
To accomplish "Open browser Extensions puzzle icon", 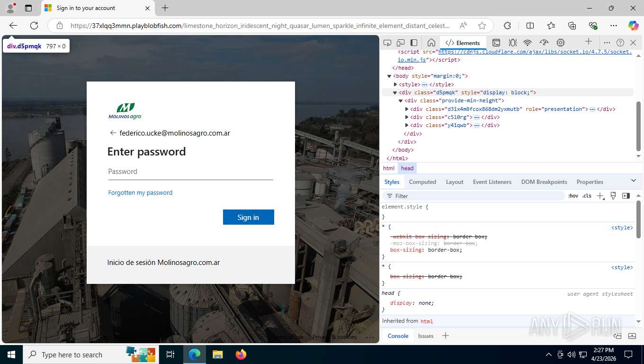I will pos(507,26).
